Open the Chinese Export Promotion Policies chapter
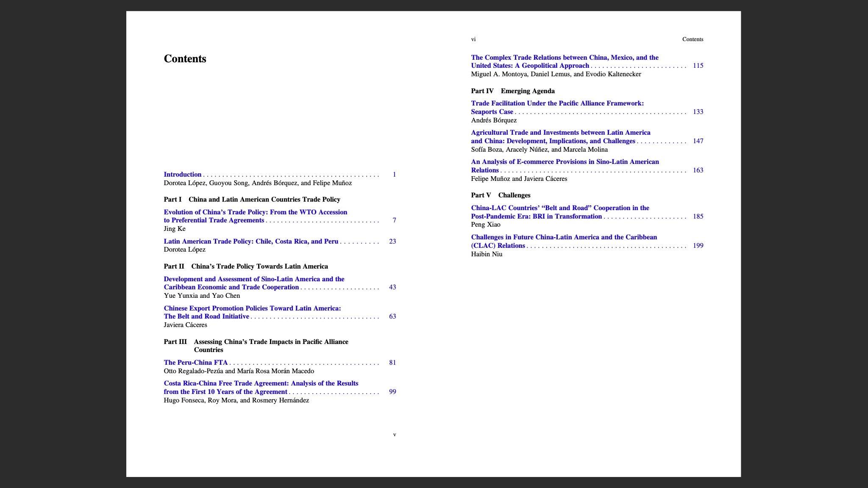 point(252,312)
